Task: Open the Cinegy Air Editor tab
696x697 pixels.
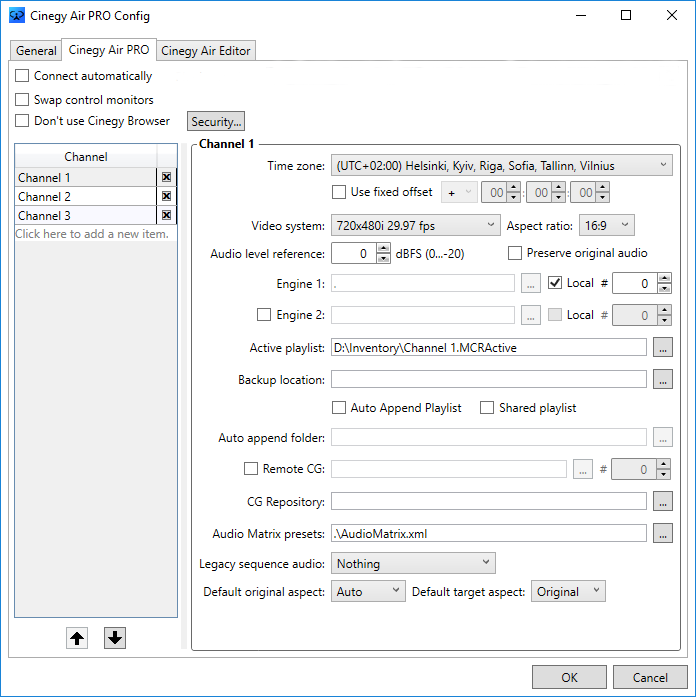Action: point(206,51)
